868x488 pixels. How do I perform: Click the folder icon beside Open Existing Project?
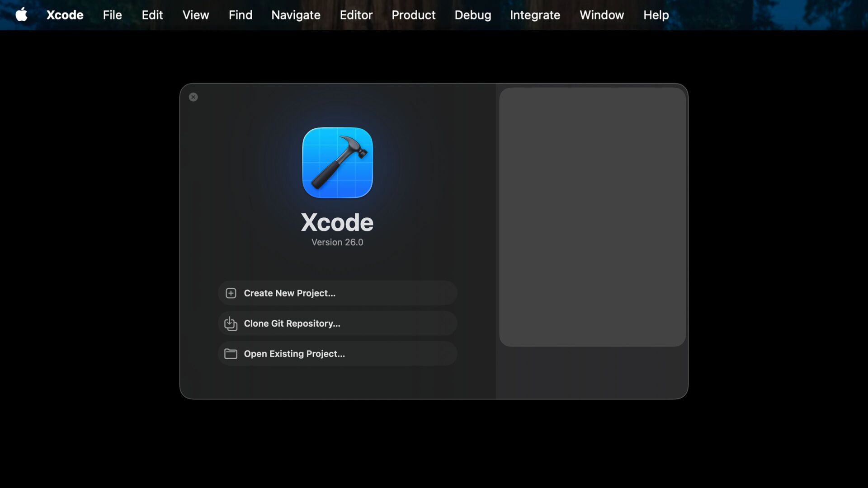231,354
